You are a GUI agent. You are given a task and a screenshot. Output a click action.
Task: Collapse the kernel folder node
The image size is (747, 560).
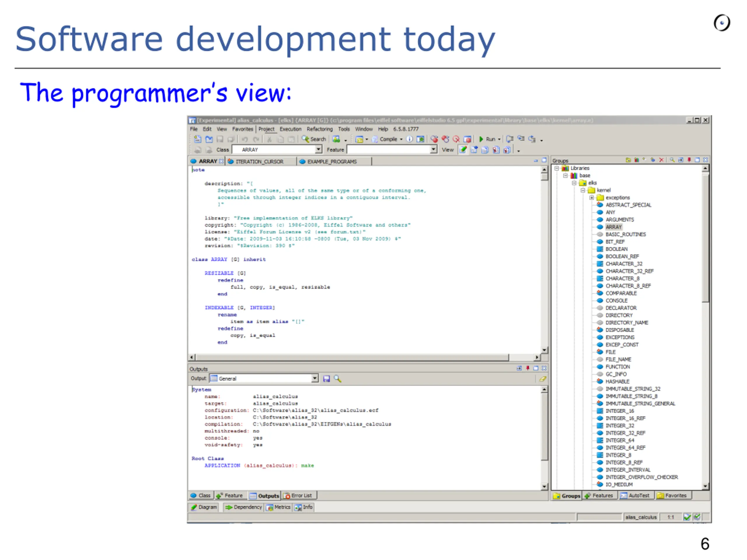pos(583,190)
